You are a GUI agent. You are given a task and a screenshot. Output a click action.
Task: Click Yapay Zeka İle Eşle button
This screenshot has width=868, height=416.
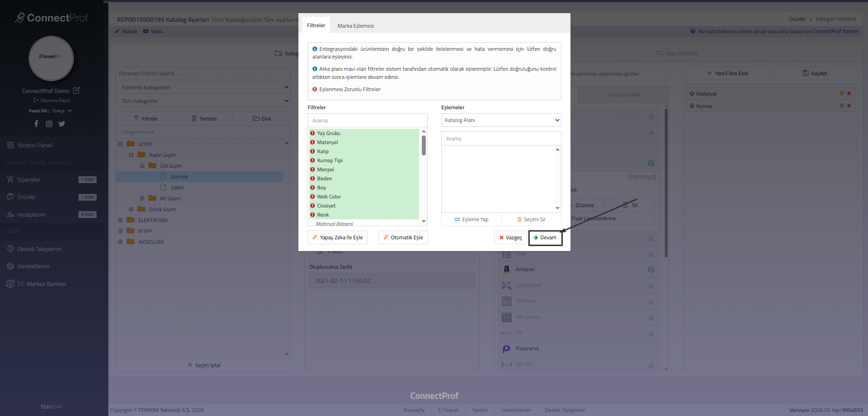click(337, 237)
